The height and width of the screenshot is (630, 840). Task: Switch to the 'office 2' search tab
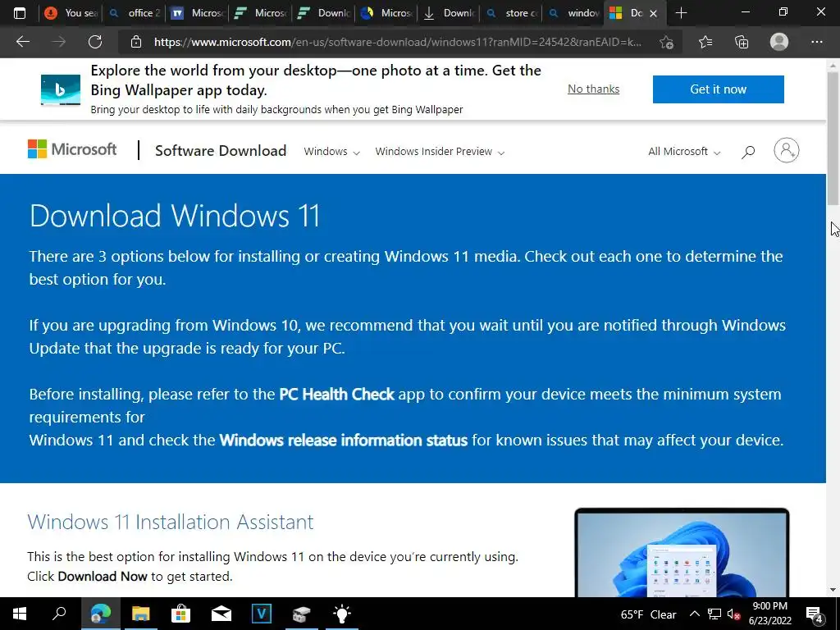[x=135, y=13]
